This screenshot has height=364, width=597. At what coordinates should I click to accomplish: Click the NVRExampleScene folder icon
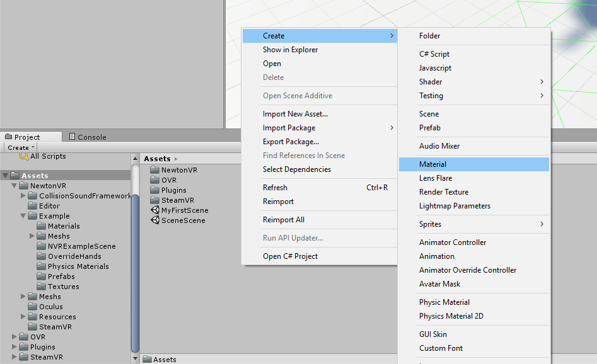(41, 246)
